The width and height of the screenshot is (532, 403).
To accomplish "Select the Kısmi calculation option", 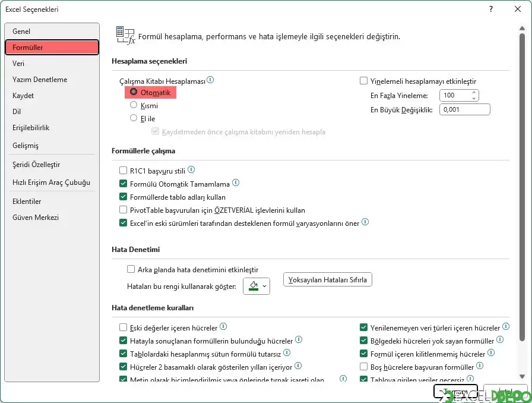I will pyautogui.click(x=134, y=105).
